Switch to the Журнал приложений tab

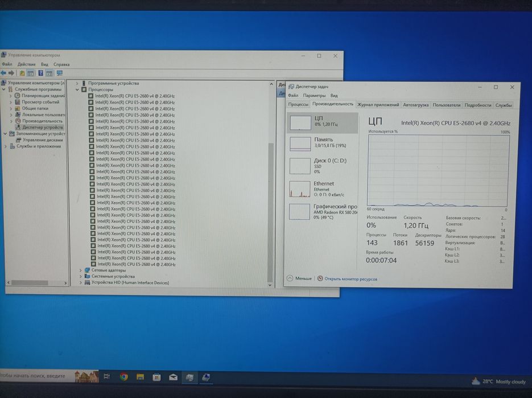[x=378, y=105]
